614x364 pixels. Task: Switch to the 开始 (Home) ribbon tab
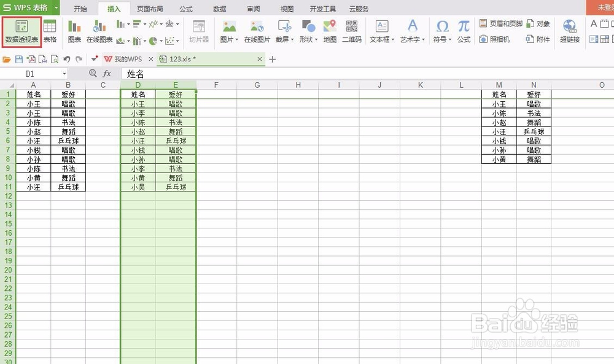coord(80,9)
